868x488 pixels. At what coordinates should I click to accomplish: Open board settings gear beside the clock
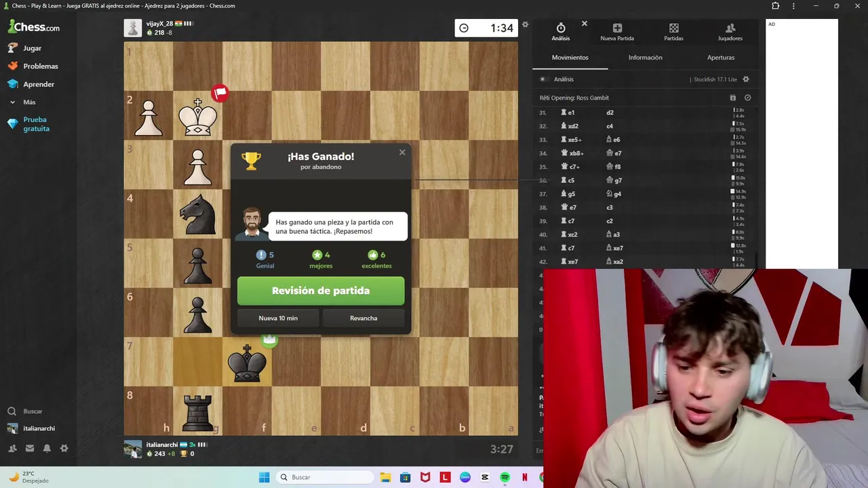(525, 25)
